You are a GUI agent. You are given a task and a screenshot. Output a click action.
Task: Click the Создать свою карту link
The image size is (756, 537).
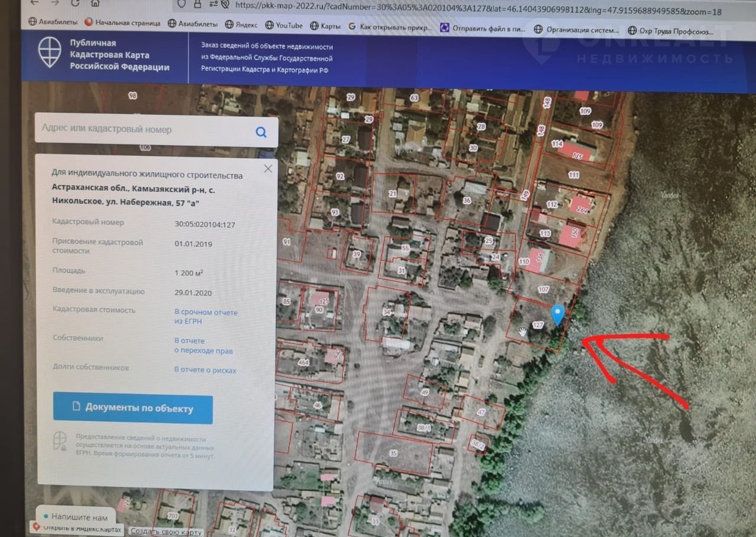coord(166,532)
